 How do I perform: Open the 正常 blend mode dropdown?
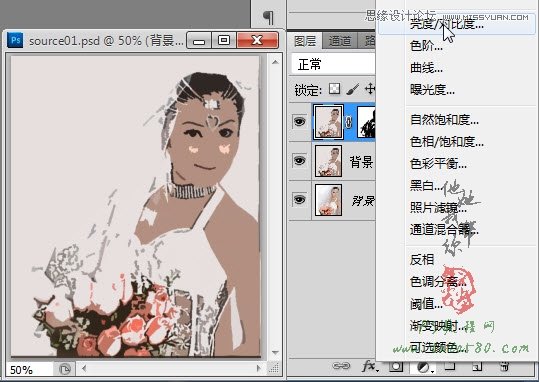click(x=333, y=64)
